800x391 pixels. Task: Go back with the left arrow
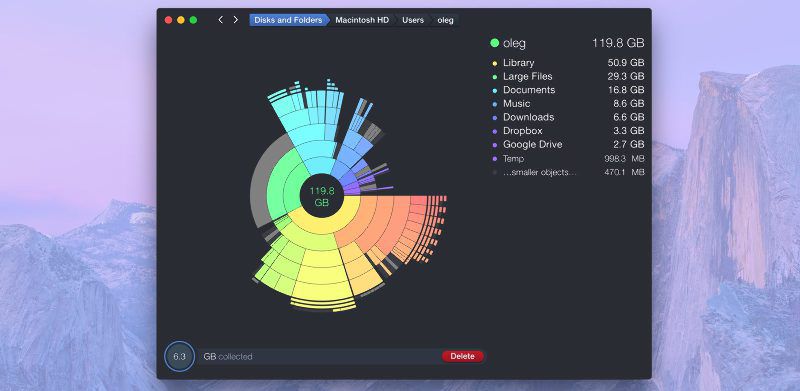(220, 20)
